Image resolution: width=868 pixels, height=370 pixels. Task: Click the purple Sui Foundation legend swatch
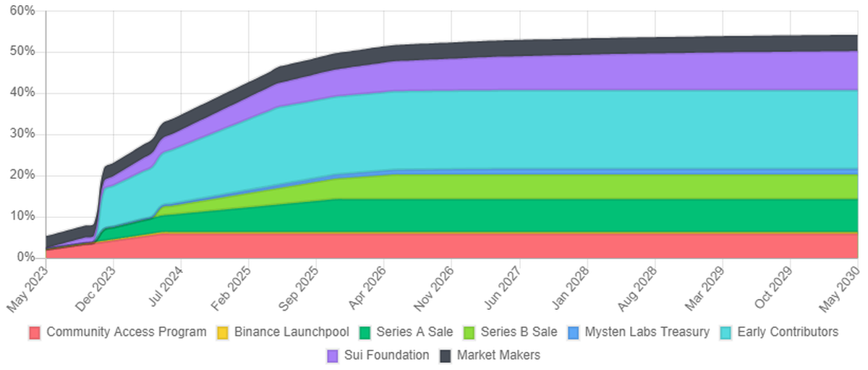333,356
